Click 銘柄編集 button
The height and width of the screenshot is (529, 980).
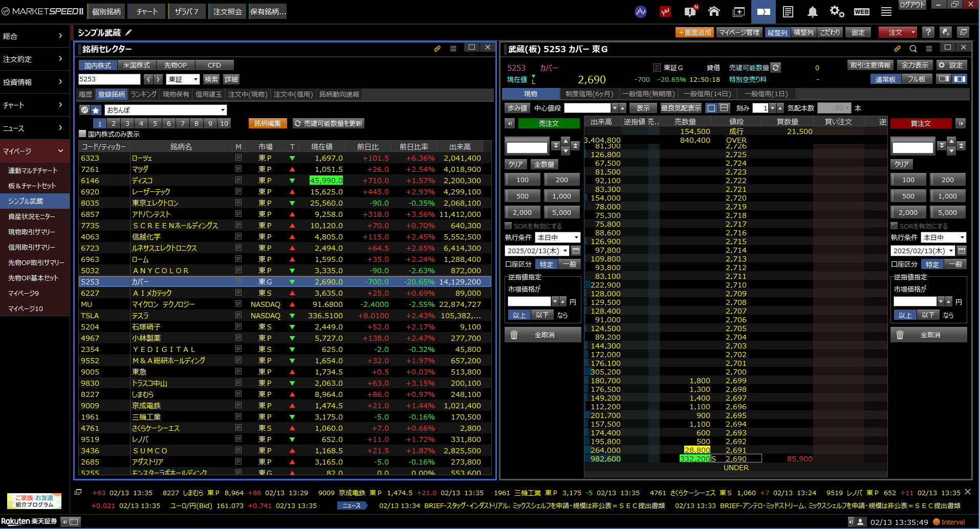pos(268,123)
